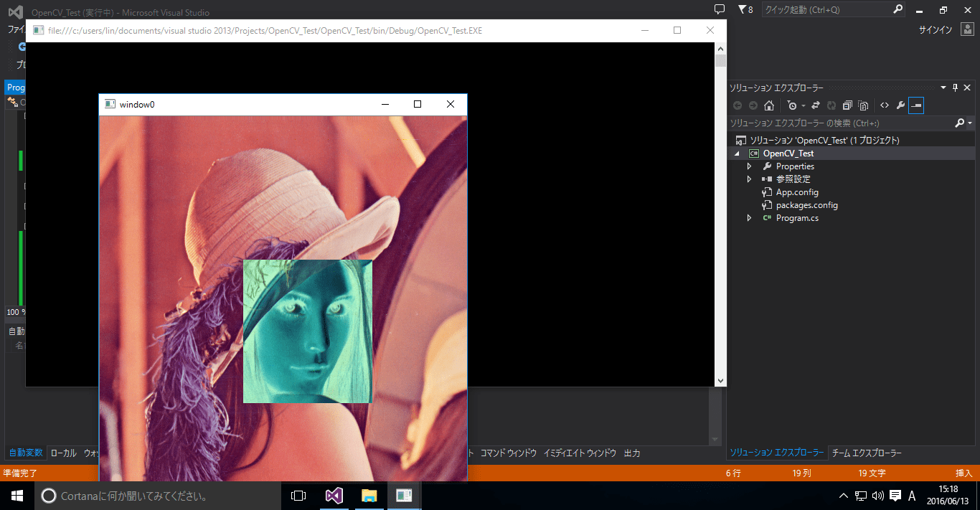This screenshot has height=510, width=980.
Task: Unpin the Solution Explorer panel
Action: pyautogui.click(x=956, y=87)
